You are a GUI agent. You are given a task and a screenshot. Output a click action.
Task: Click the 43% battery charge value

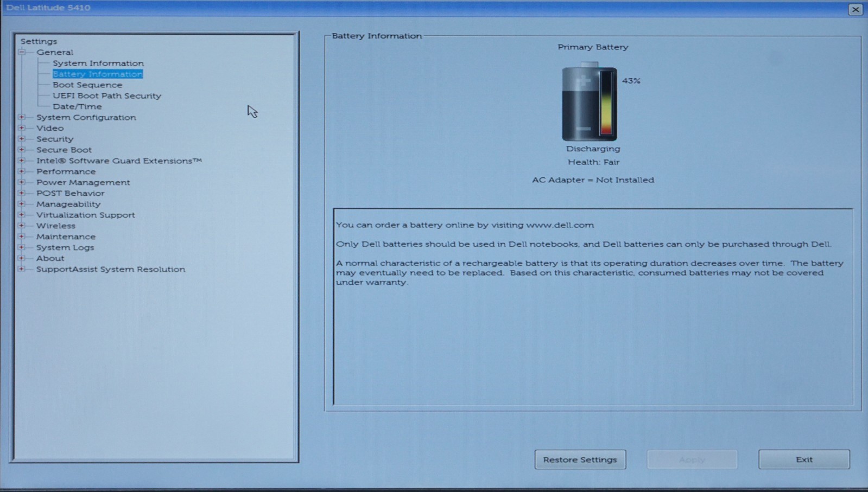coord(631,81)
